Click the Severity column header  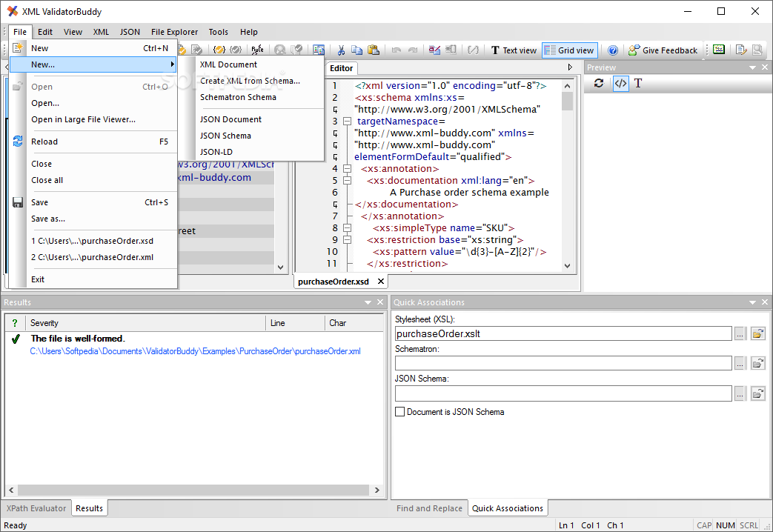tap(145, 323)
